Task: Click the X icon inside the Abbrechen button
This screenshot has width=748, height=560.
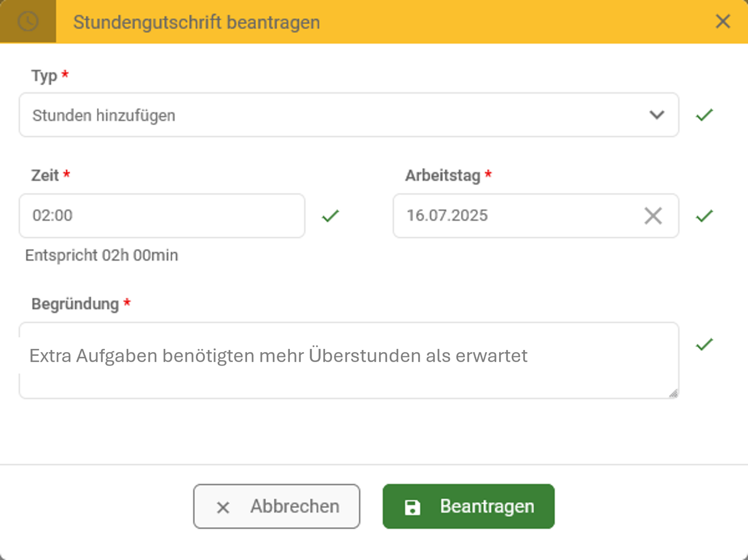Action: click(x=222, y=506)
